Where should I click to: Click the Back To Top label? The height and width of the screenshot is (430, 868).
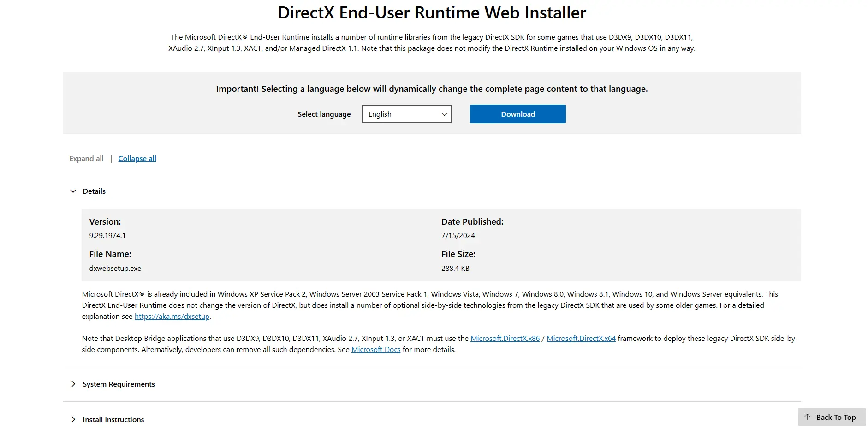(836, 417)
